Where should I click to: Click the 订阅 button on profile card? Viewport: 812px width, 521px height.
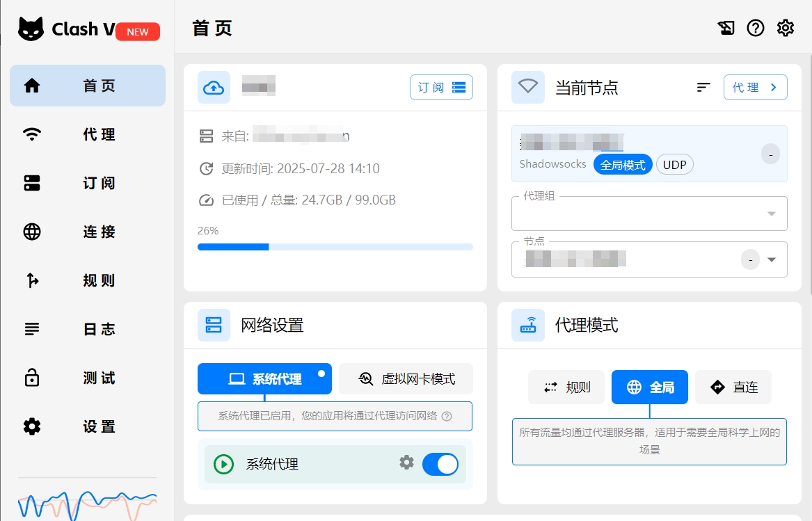click(x=441, y=88)
